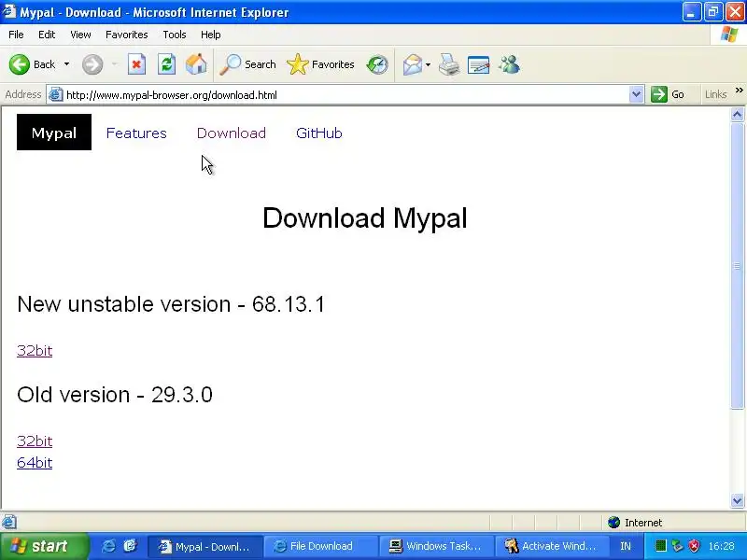Click the greyed Forward arrow button
The width and height of the screenshot is (747, 560).
point(92,64)
